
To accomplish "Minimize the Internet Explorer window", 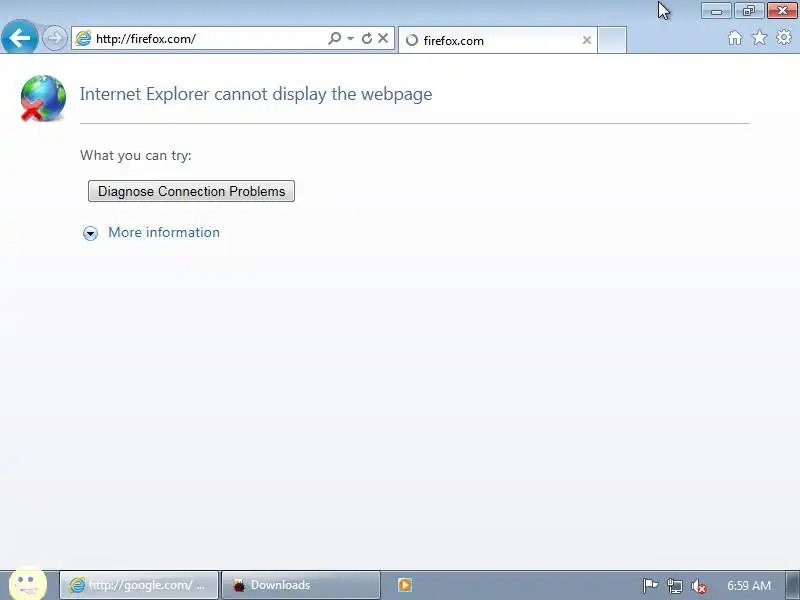I will point(716,11).
